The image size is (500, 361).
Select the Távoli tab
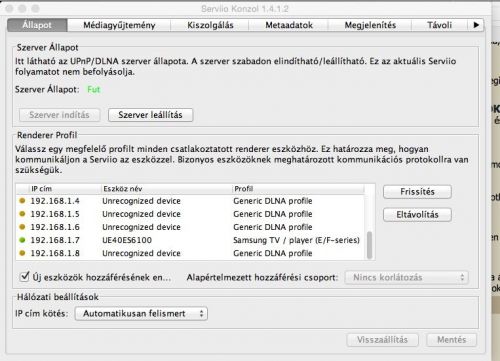439,25
